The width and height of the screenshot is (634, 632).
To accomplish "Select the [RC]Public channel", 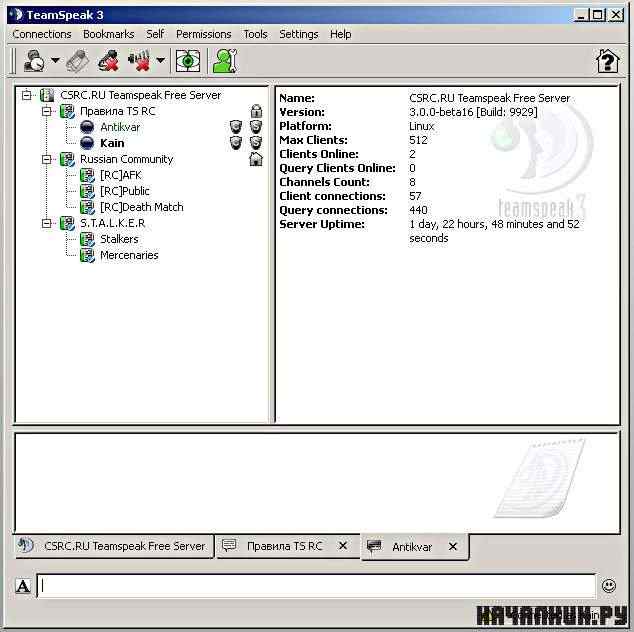I will point(125,191).
